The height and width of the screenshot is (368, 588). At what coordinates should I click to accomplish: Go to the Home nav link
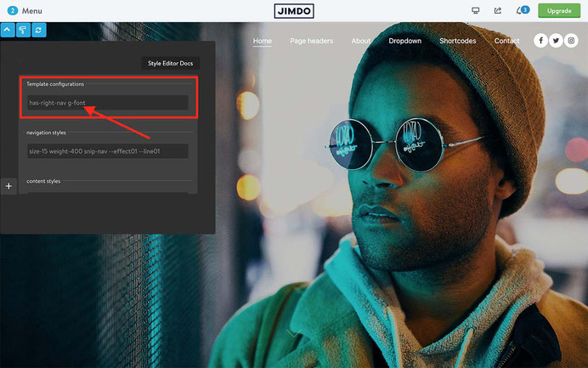(x=262, y=41)
